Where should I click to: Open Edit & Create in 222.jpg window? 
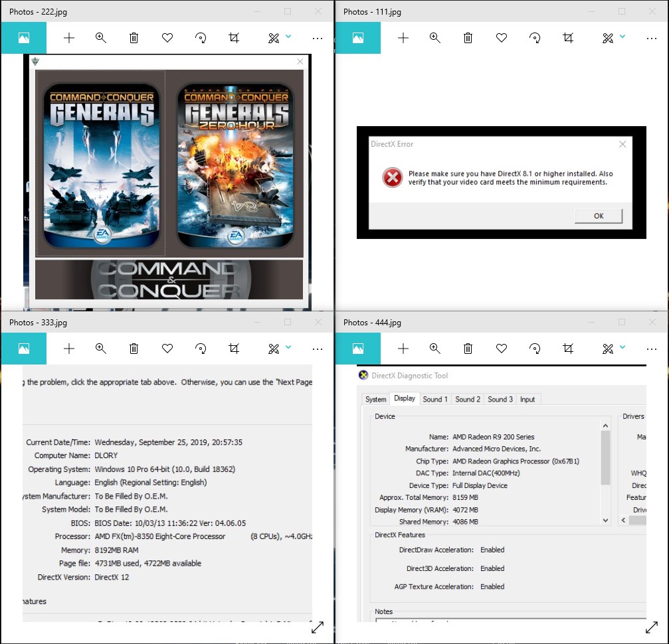(x=274, y=38)
